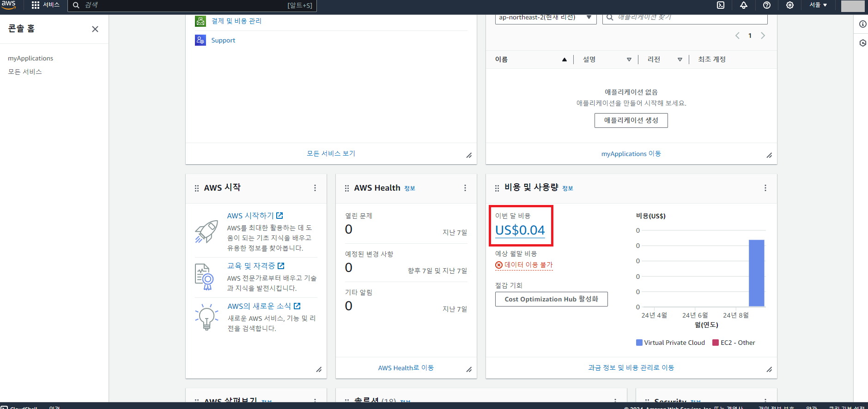The width and height of the screenshot is (868, 409).
Task: Open myApplications in side navigation
Action: (x=30, y=58)
